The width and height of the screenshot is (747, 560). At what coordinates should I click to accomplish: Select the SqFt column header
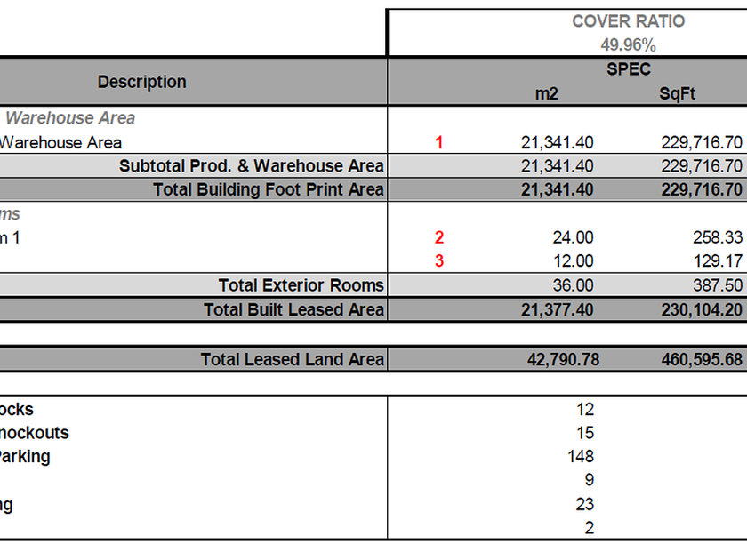click(x=677, y=94)
